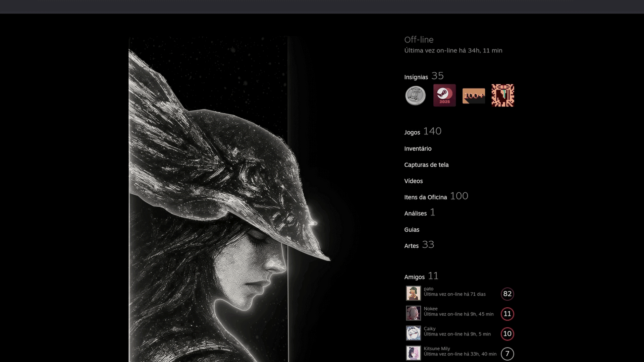The width and height of the screenshot is (644, 362).
Task: Open the Artes artwork gallery
Action: (x=411, y=246)
